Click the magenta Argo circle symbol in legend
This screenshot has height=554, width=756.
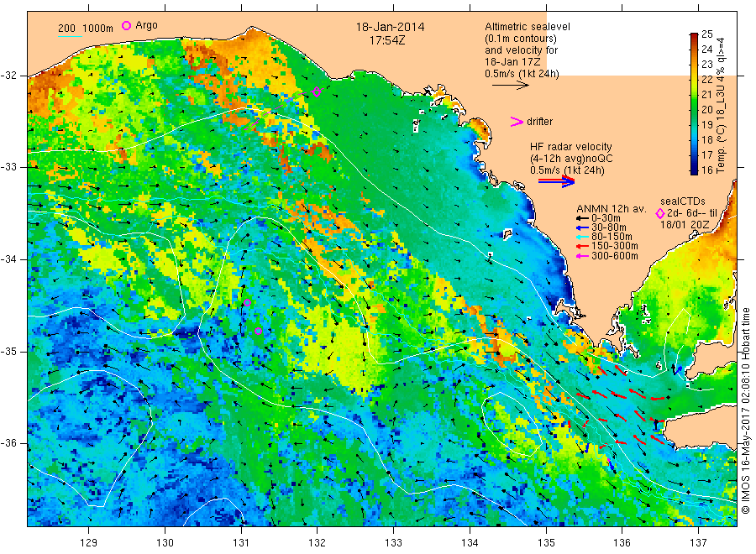pyautogui.click(x=126, y=25)
